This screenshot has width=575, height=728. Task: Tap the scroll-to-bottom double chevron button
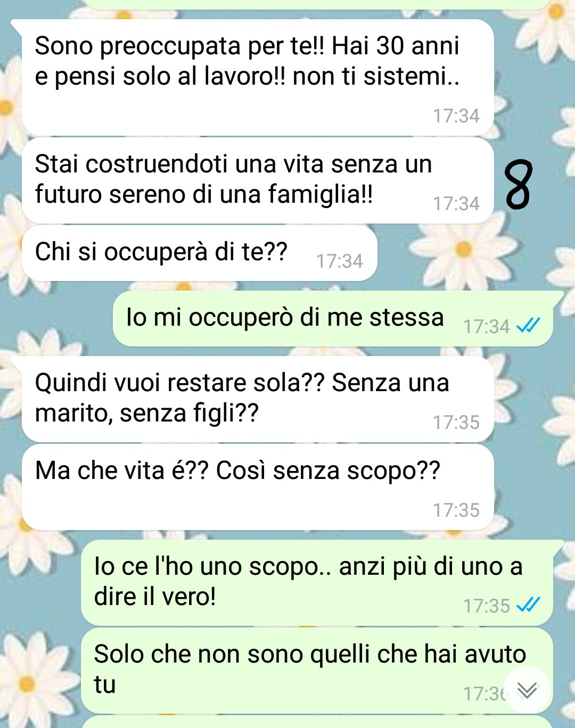[527, 690]
